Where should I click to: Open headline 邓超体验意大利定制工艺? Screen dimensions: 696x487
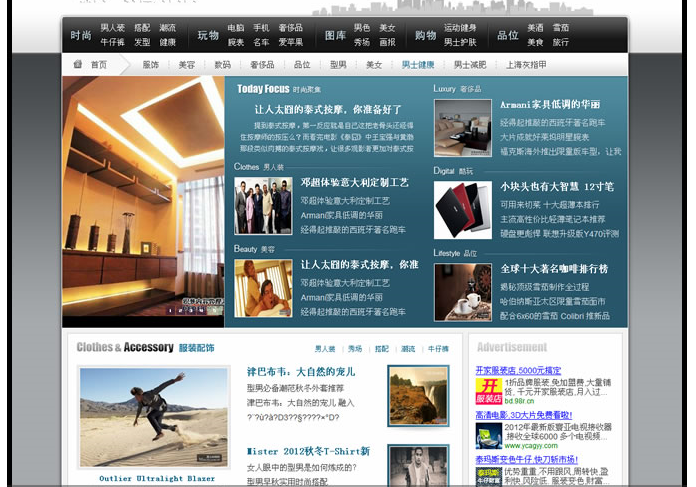click(x=355, y=182)
